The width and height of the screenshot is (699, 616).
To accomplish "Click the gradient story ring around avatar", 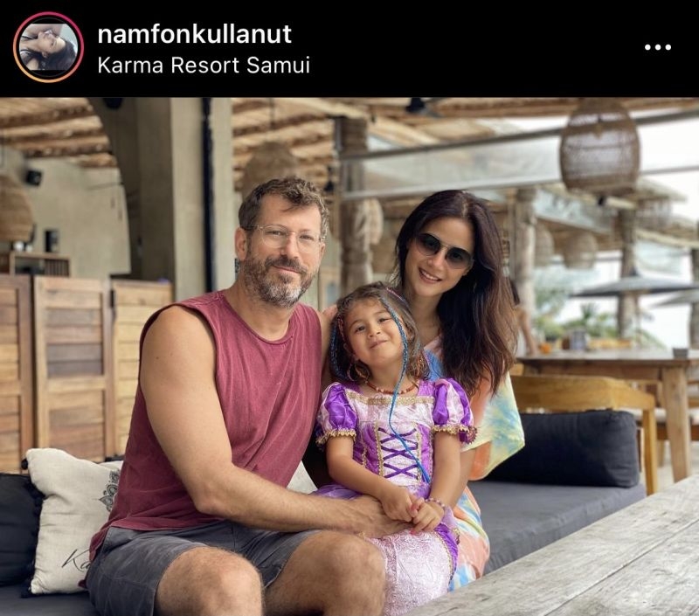I will [48, 47].
